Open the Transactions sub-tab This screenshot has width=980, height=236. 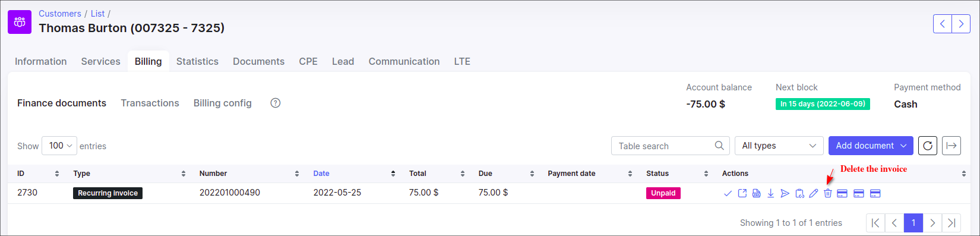point(150,103)
